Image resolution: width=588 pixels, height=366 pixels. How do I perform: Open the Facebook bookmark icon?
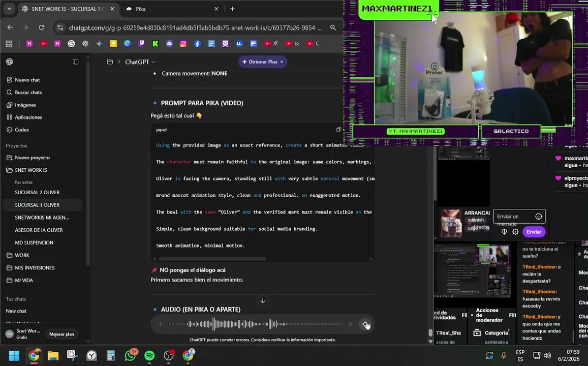tap(197, 44)
